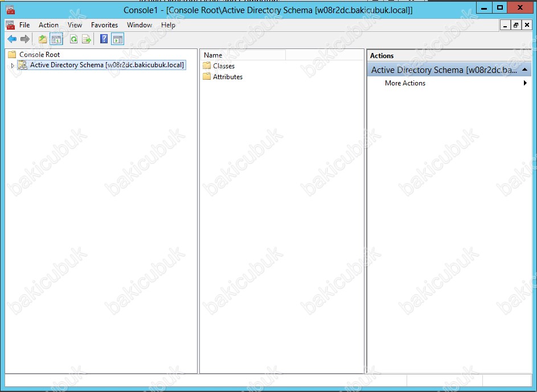The image size is (537, 392).
Task: Open the Favorites menu
Action: [104, 25]
